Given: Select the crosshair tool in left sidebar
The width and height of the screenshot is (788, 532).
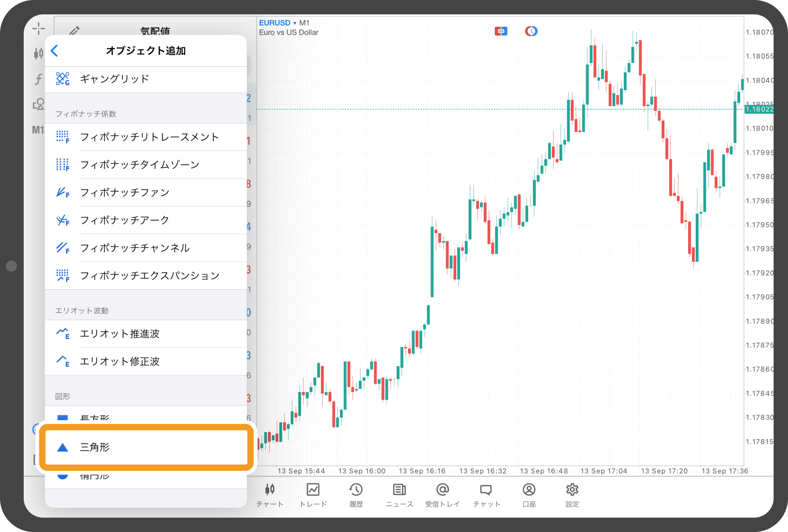Looking at the screenshot, I should (x=39, y=29).
